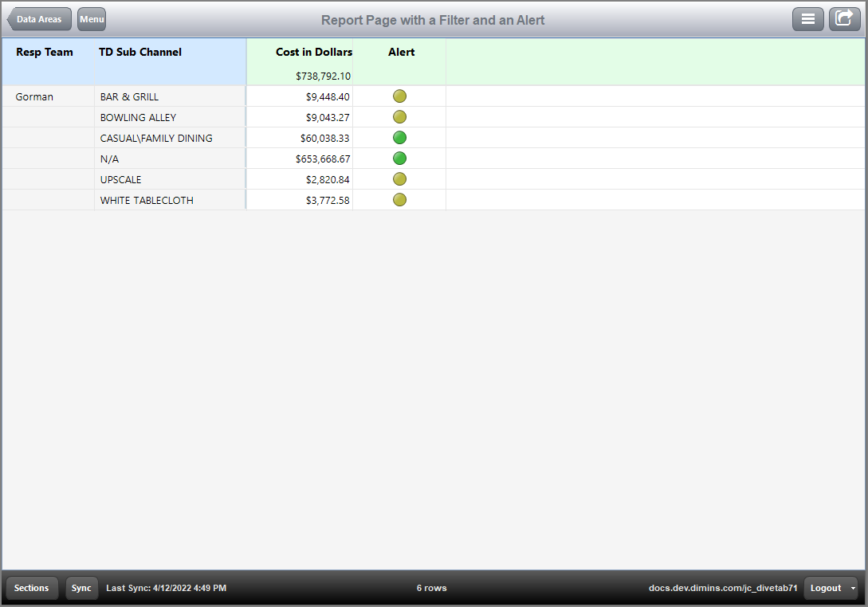Click the report page title text
Screen dimensions: 868x607
tap(433, 20)
